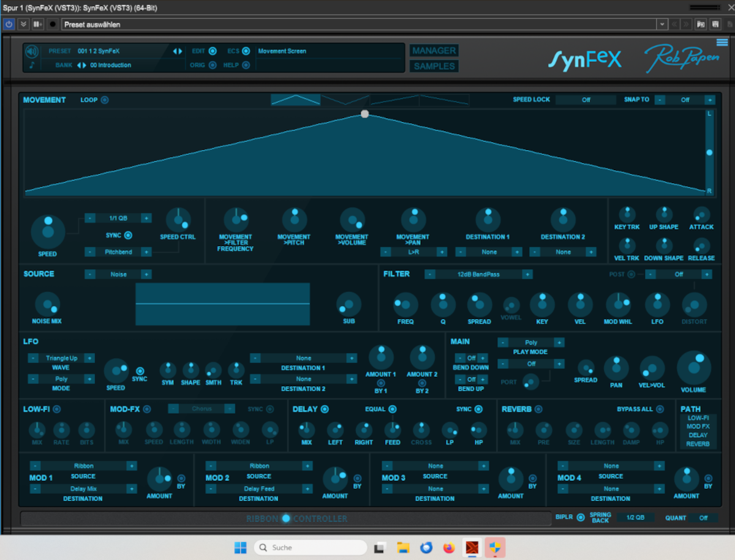Open the MOD 1 destination 'Delay Mix' selector
This screenshot has width=735, height=560.
(x=83, y=488)
